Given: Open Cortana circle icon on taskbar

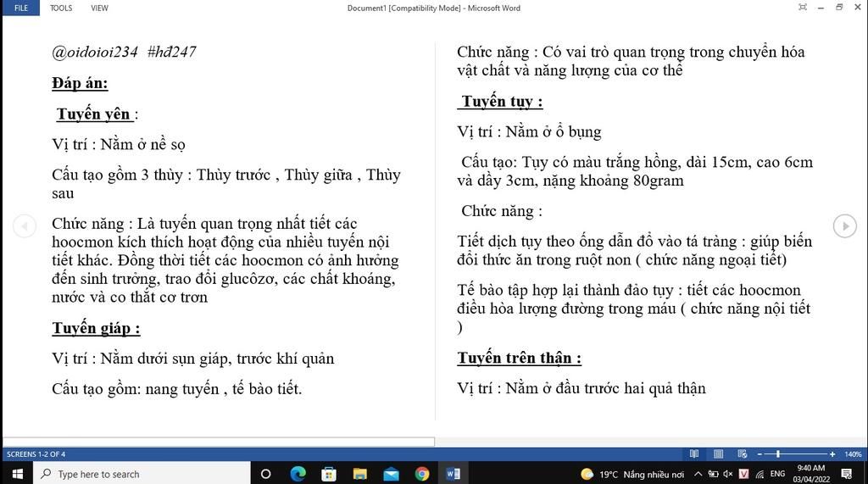Looking at the screenshot, I should [x=265, y=474].
